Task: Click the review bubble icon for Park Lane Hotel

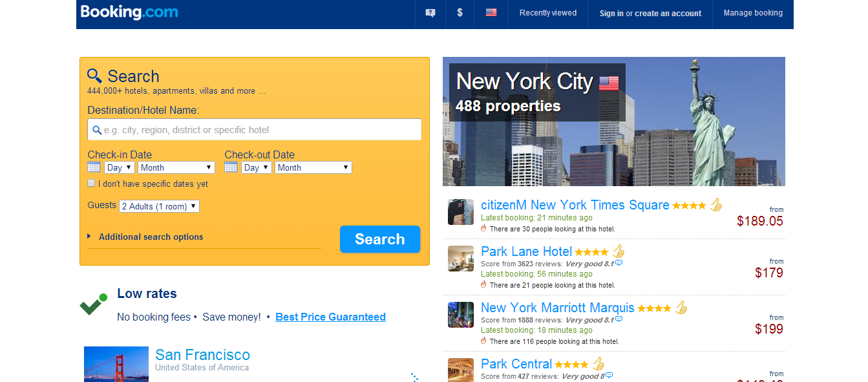Action: [x=619, y=263]
